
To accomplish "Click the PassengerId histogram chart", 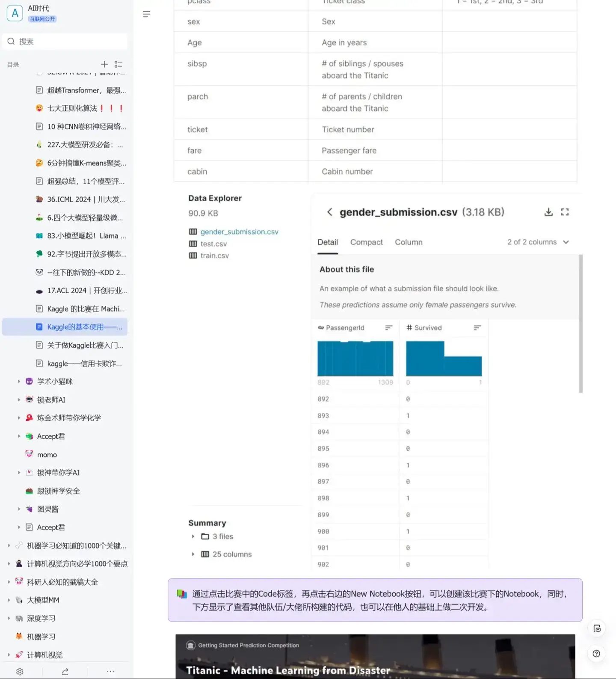I will coord(355,358).
